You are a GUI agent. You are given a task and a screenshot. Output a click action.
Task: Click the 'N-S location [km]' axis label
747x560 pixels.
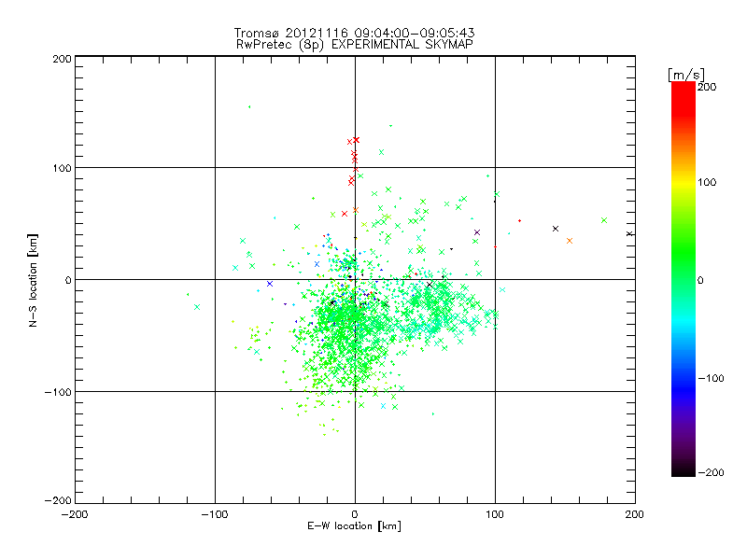click(x=33, y=280)
